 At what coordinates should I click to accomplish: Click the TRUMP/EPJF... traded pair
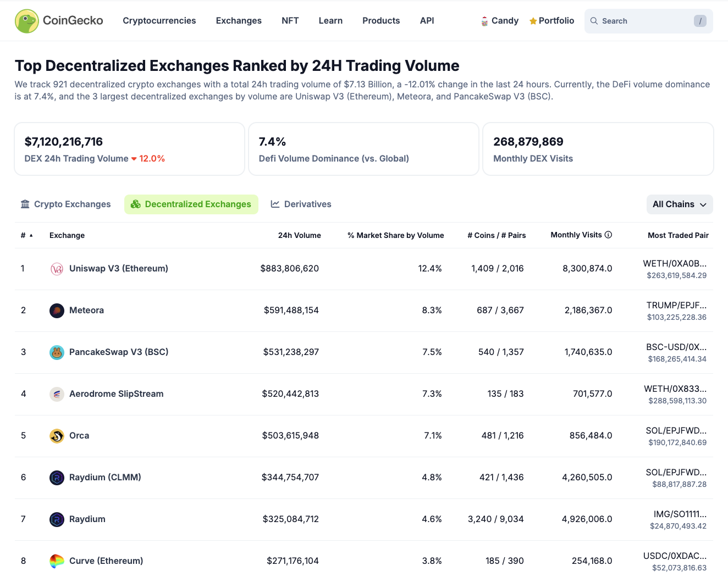(676, 306)
